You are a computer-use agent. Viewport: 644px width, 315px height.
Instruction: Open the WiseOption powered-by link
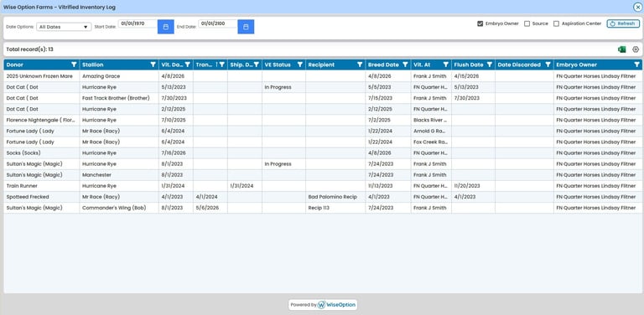tap(323, 305)
